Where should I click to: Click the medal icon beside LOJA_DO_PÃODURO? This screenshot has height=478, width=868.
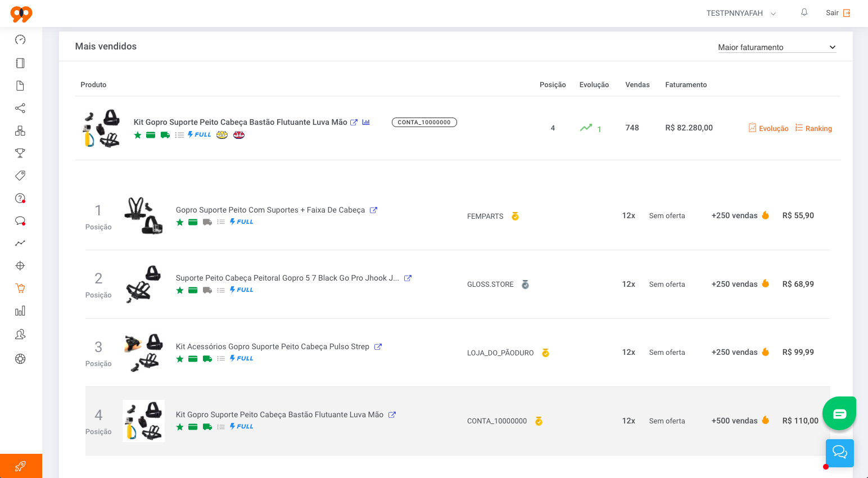(x=545, y=353)
